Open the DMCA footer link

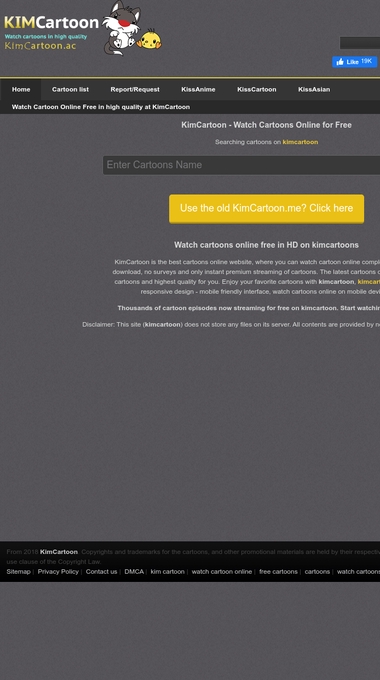point(134,572)
